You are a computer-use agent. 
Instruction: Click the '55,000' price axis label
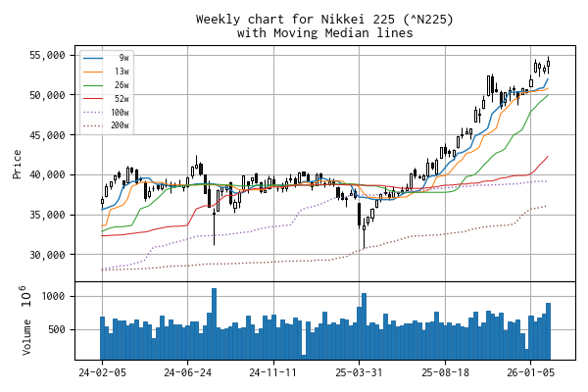[47, 56]
